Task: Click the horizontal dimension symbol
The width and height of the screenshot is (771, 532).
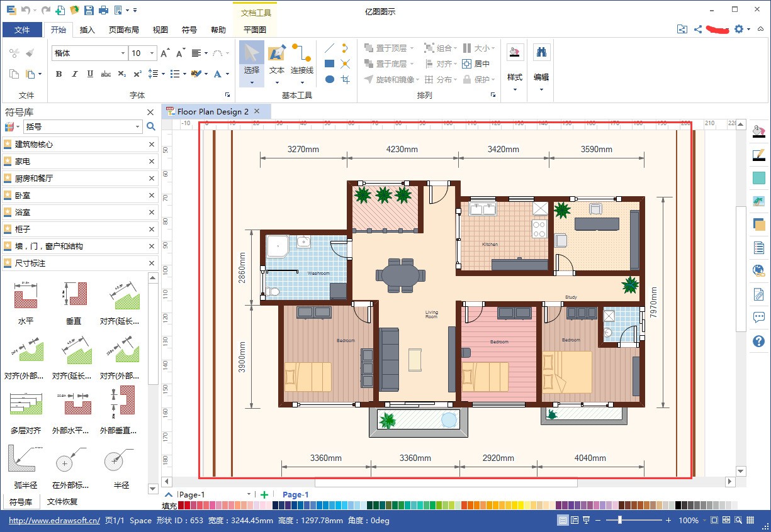Action: click(x=26, y=299)
